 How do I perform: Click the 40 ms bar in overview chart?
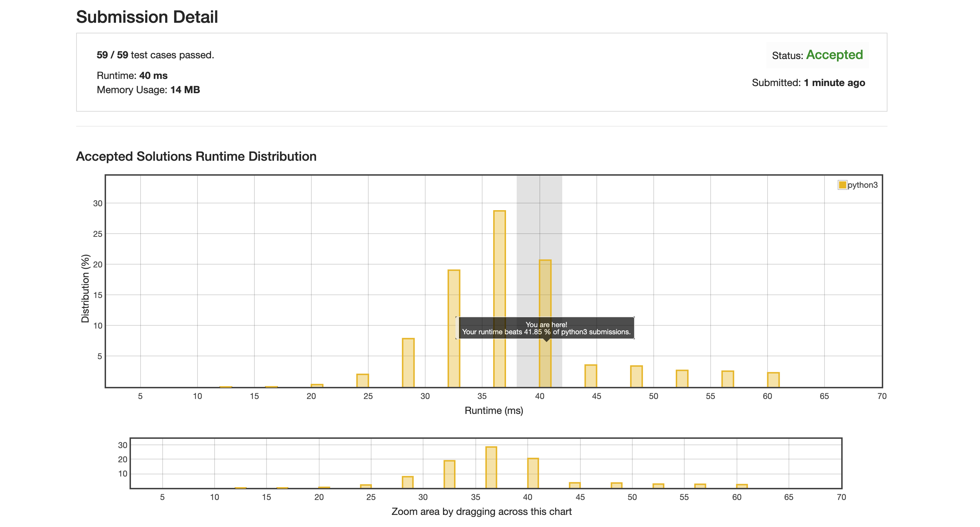click(x=533, y=473)
